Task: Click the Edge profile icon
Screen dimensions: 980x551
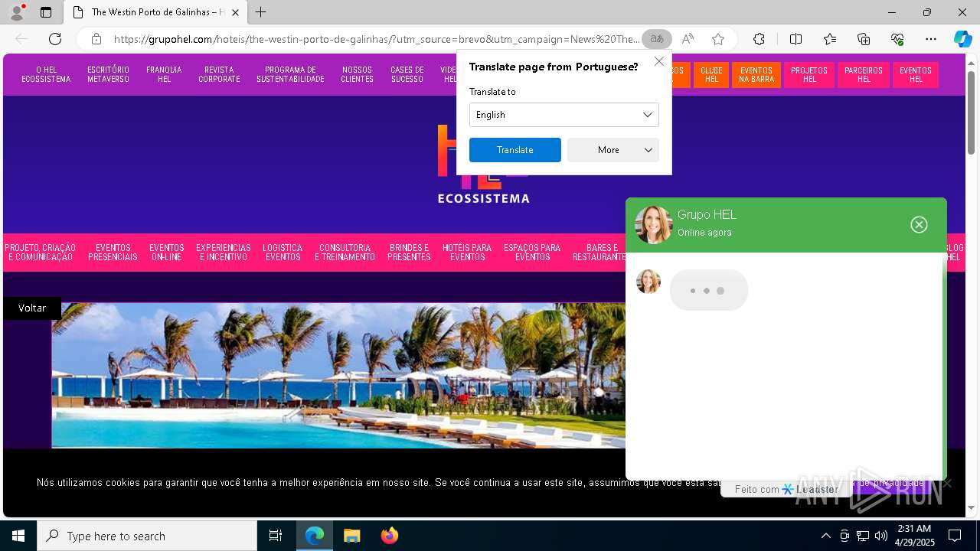Action: (17, 12)
